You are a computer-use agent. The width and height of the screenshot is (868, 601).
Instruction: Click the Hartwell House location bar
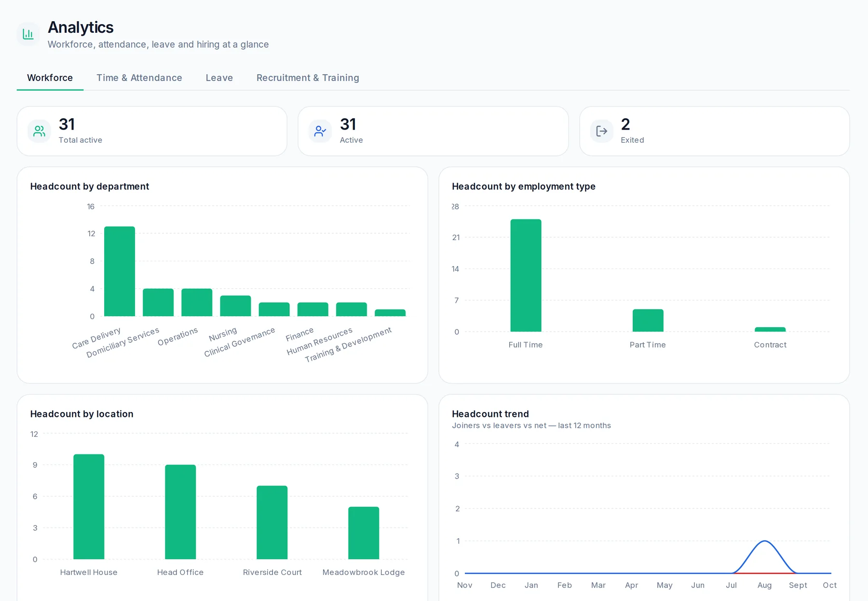pyautogui.click(x=89, y=507)
